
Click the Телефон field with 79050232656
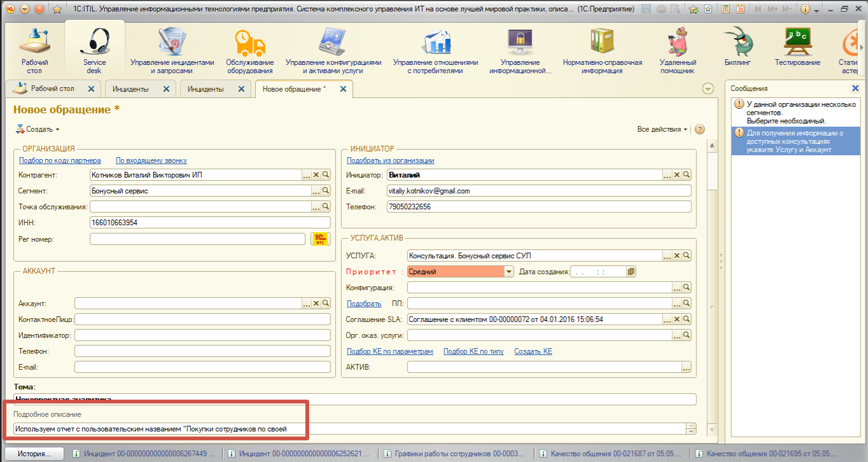538,207
